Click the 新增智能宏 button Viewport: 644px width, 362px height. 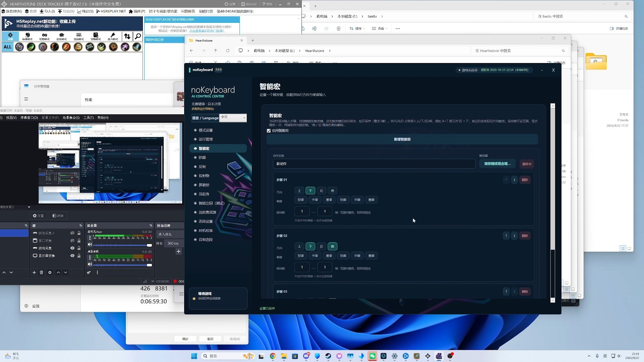click(x=402, y=139)
